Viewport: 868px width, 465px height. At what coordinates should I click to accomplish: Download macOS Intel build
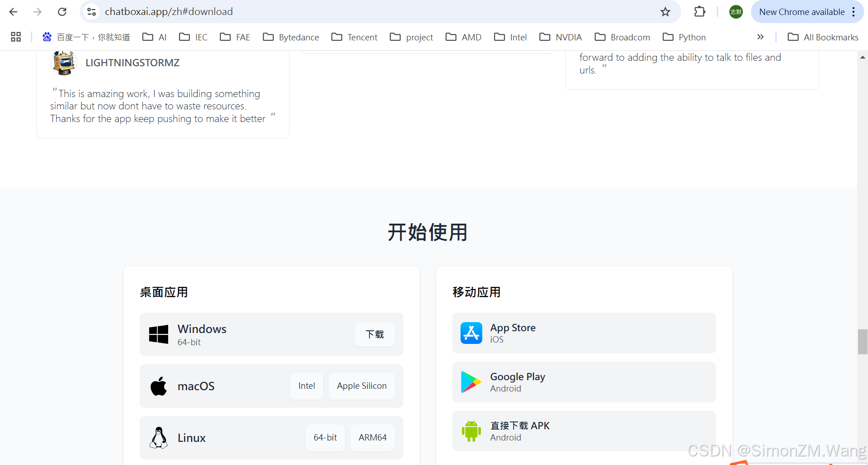[x=306, y=386]
